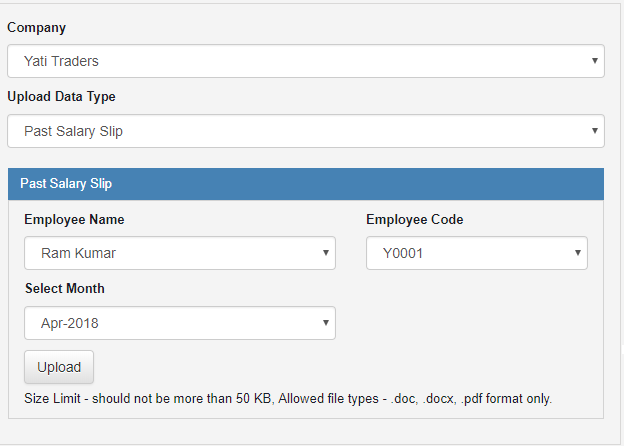
Task: Click the blue Past Salary Slip panel header
Action: pyautogui.click(x=306, y=184)
